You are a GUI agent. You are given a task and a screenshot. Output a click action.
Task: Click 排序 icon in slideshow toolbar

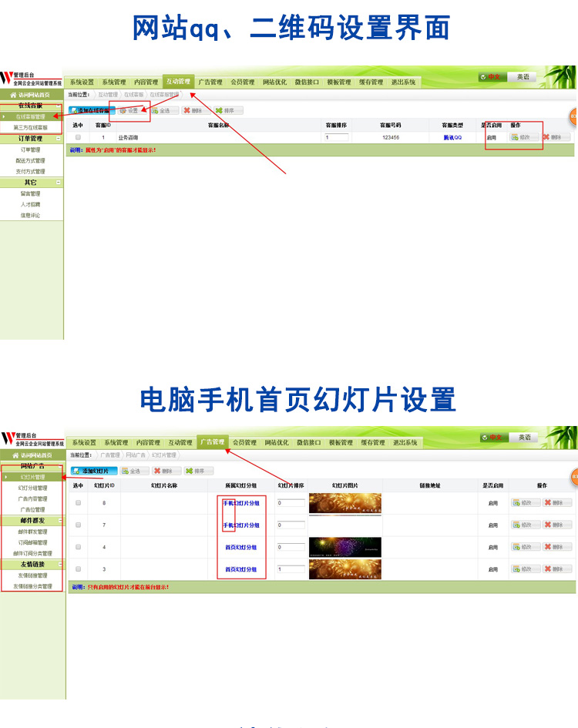[x=189, y=471]
